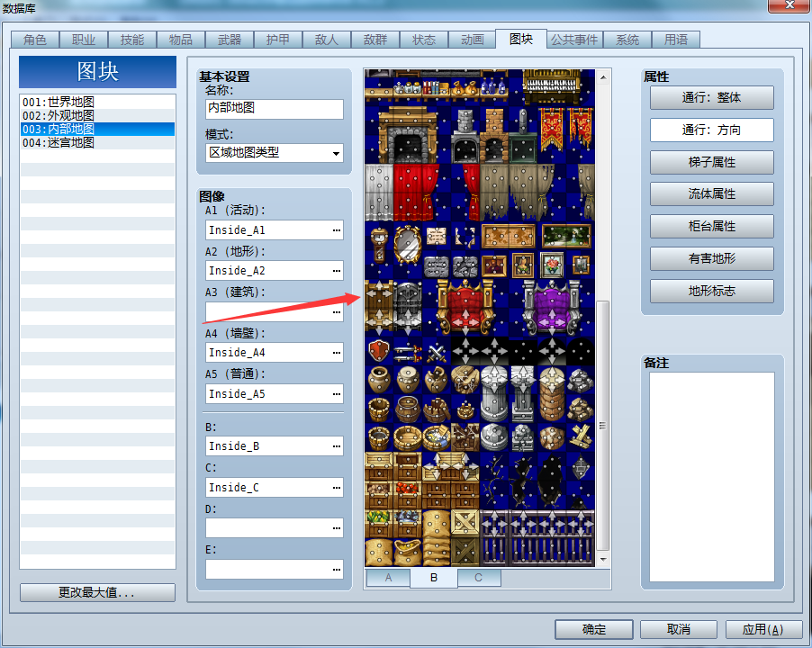Select the grandfather clock tile
This screenshot has height=648, width=812.
(379, 245)
